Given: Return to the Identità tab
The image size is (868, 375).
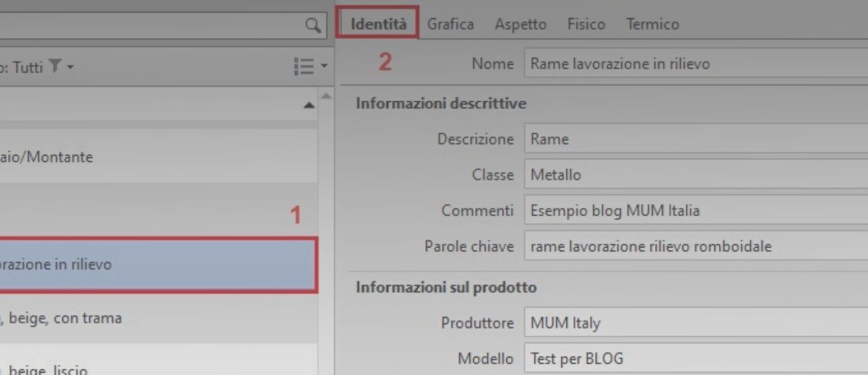Looking at the screenshot, I should point(377,24).
